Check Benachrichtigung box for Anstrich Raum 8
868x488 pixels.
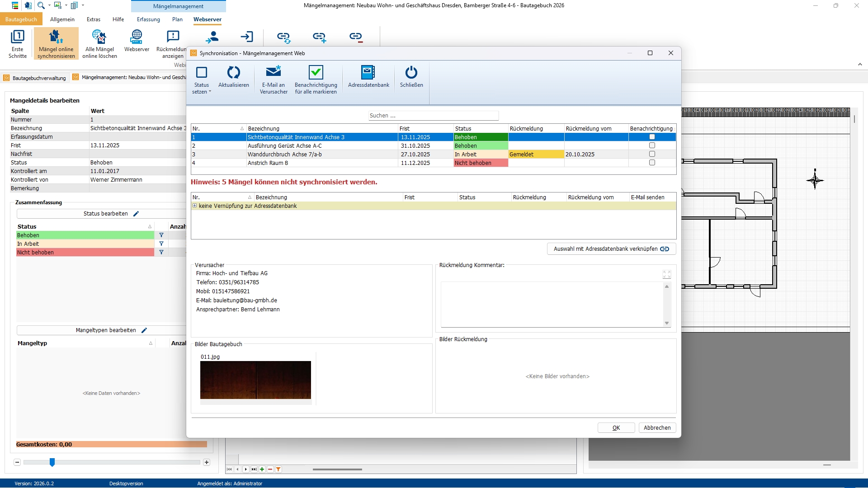point(652,163)
